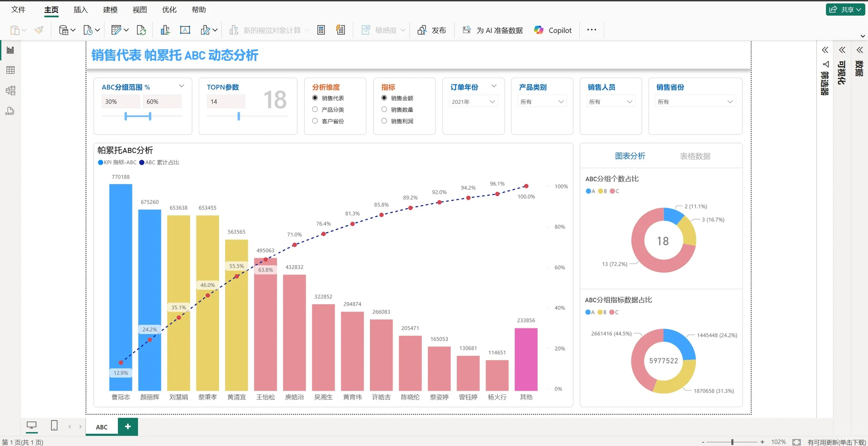The image size is (868, 446).
Task: Switch to the 表格数据 tab in analysis panel
Action: click(695, 156)
